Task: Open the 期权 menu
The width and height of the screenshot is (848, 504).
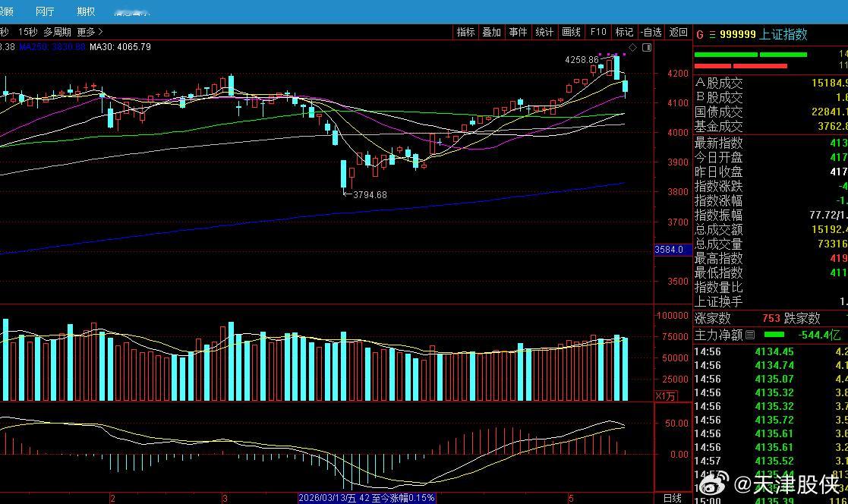Action: (86, 11)
